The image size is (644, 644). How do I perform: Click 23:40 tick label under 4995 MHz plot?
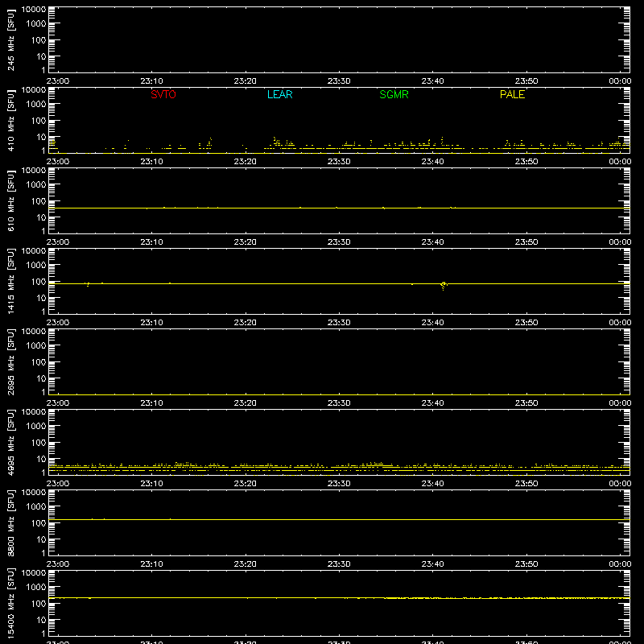point(432,484)
